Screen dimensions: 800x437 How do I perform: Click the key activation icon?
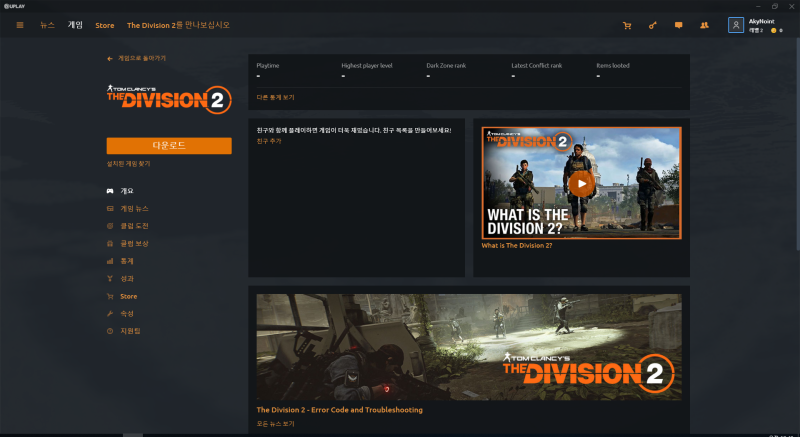point(653,25)
